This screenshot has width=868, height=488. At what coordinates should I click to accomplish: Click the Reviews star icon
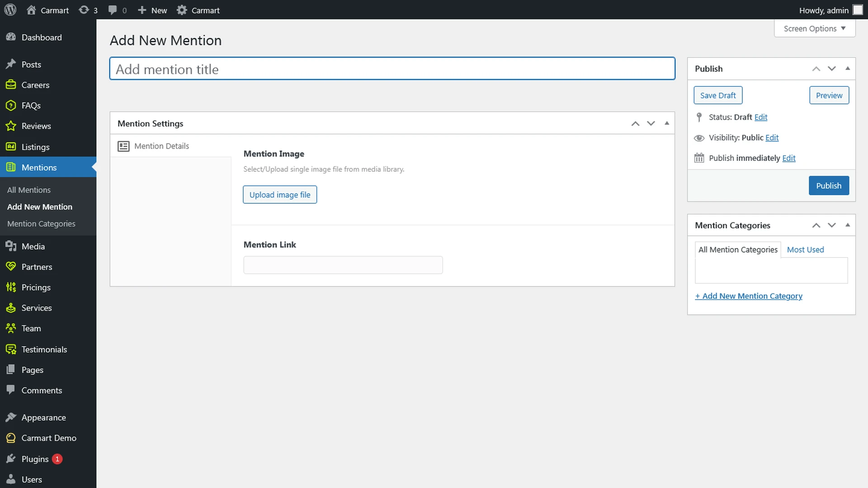click(x=11, y=126)
